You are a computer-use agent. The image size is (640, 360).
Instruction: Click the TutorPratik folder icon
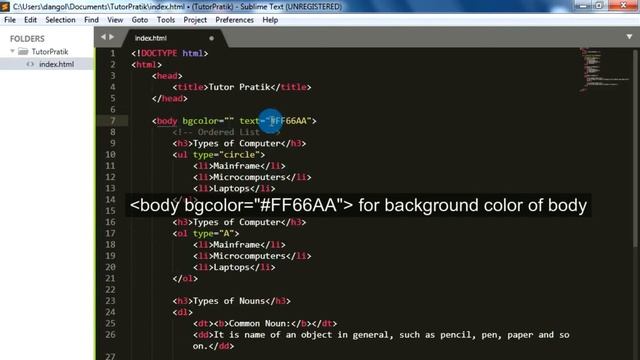(x=23, y=51)
